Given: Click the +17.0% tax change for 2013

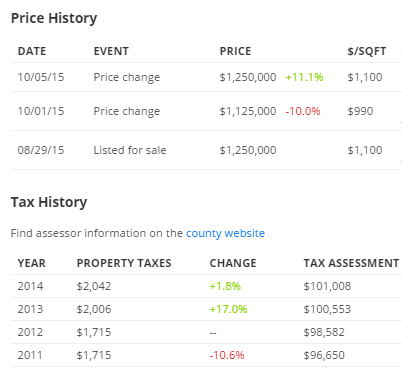Looking at the screenshot, I should click(x=228, y=309).
